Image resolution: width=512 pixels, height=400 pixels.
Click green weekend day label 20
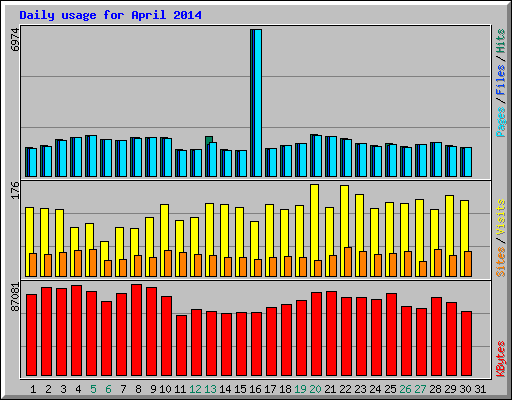pos(315,389)
